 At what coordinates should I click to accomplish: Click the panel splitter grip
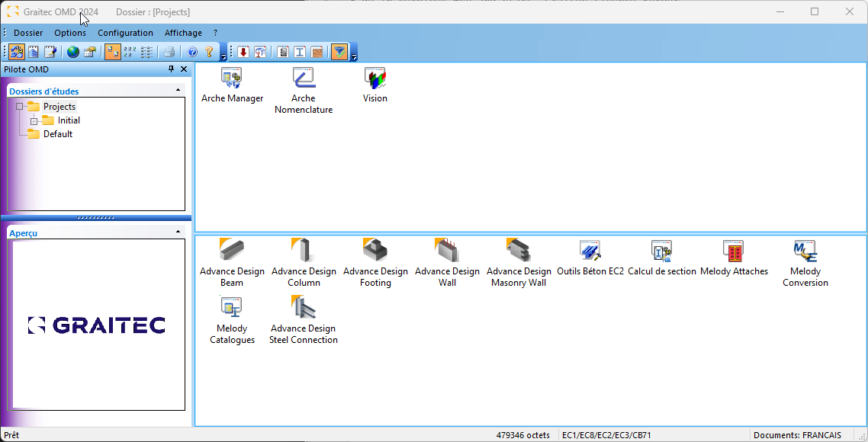coord(96,218)
